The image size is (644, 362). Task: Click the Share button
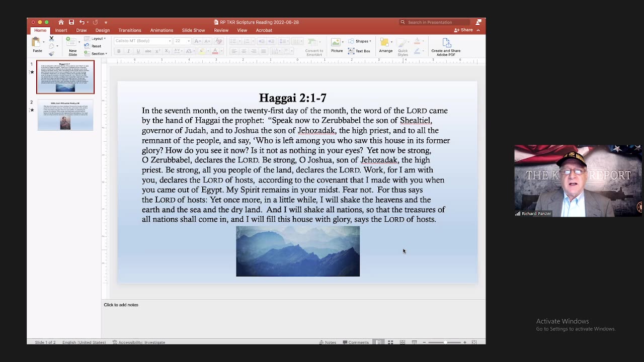[x=464, y=30]
